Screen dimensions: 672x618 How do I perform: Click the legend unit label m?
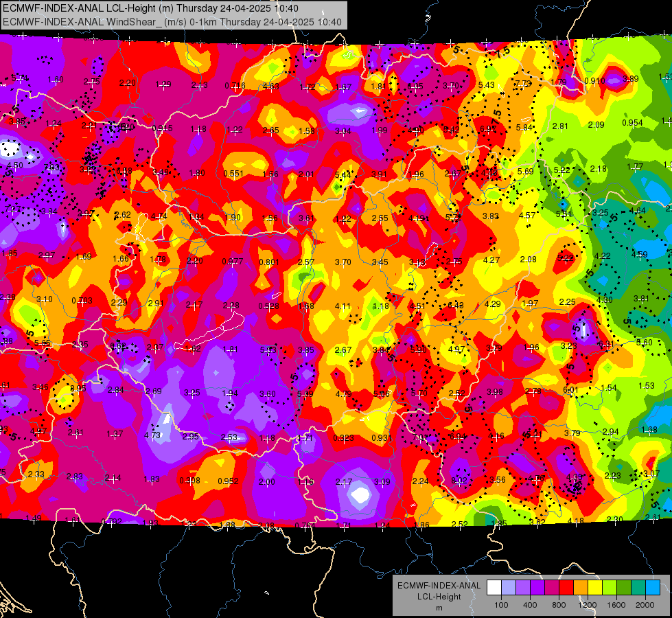point(439,608)
